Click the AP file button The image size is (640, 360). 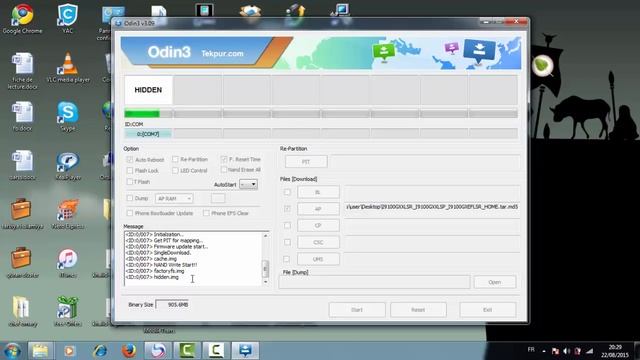click(x=318, y=209)
